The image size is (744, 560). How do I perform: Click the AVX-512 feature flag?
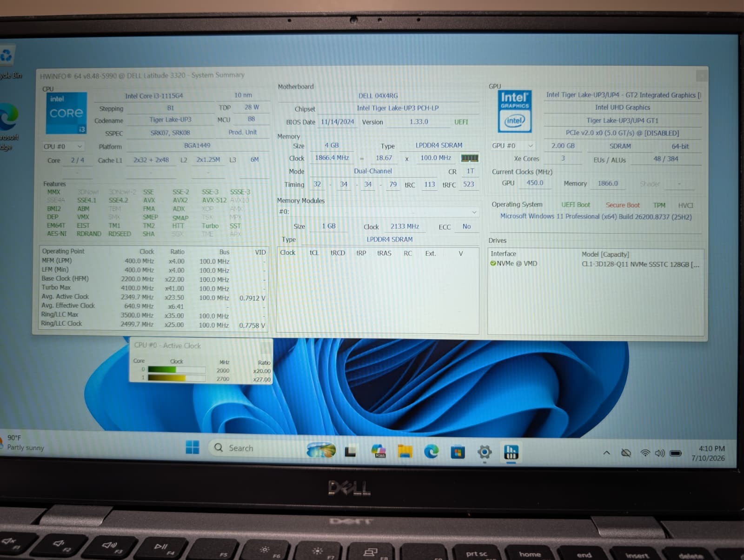pyautogui.click(x=214, y=200)
